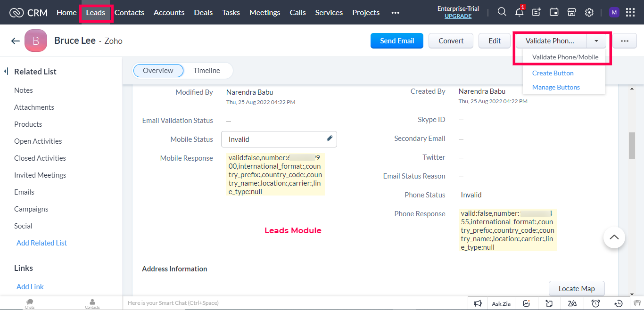Click the Send Email button

[x=396, y=41]
